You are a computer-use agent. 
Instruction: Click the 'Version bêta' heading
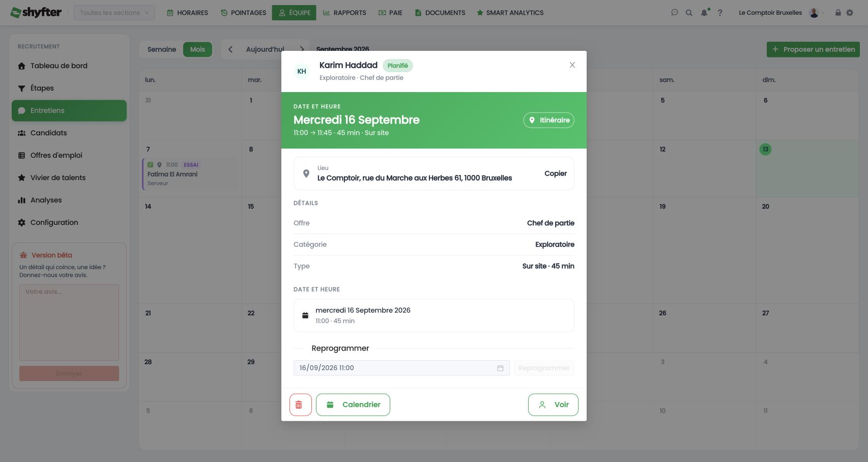[51, 255]
